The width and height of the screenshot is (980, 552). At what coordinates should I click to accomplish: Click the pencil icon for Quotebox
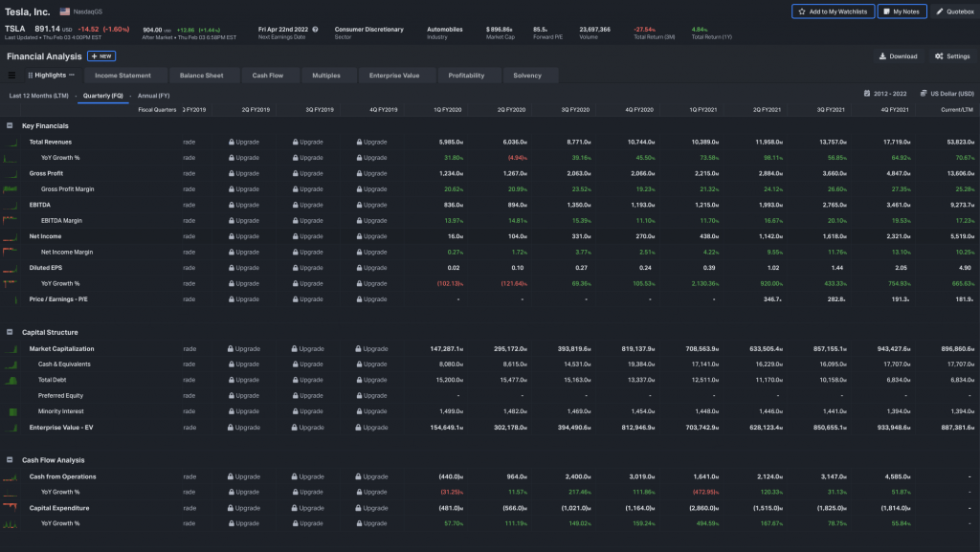coord(940,11)
